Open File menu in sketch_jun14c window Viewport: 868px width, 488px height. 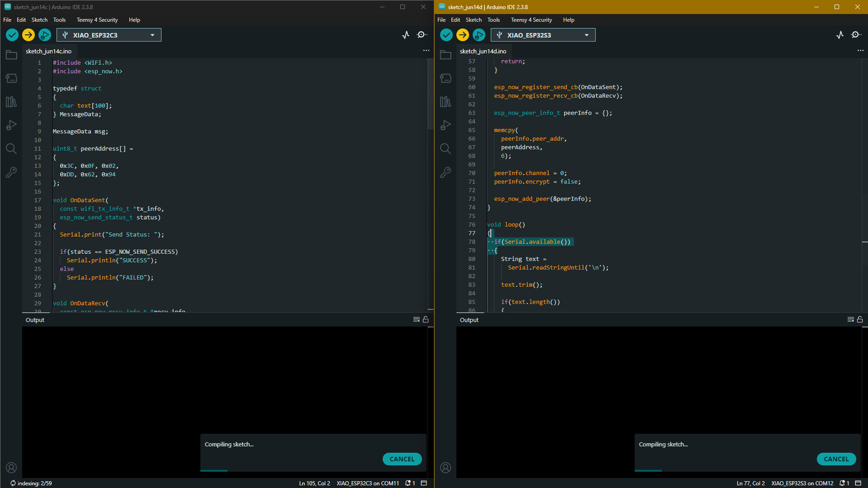7,20
